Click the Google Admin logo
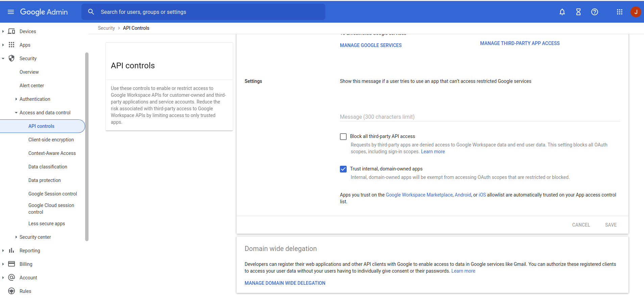644x299 pixels. point(44,12)
